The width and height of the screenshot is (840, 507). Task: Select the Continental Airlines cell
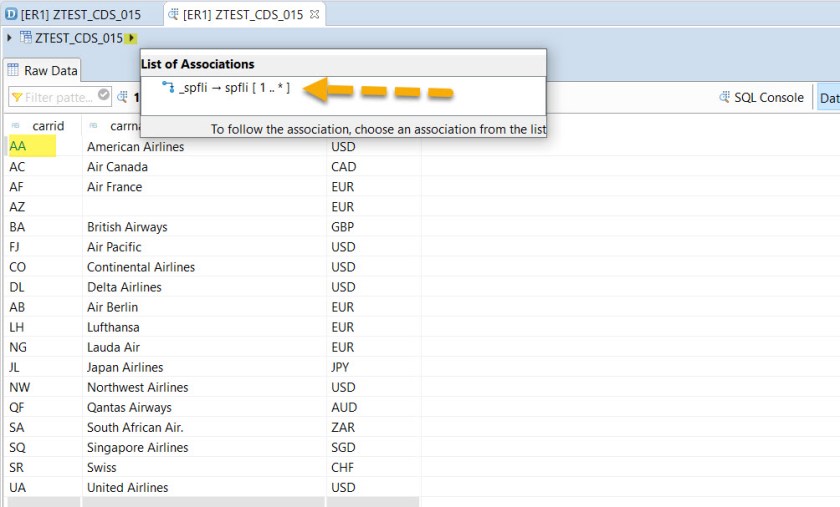pos(204,267)
